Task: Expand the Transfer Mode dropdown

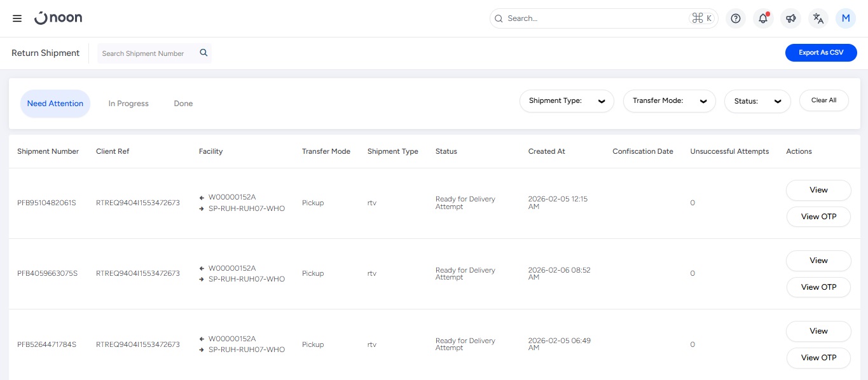Action: [670, 101]
